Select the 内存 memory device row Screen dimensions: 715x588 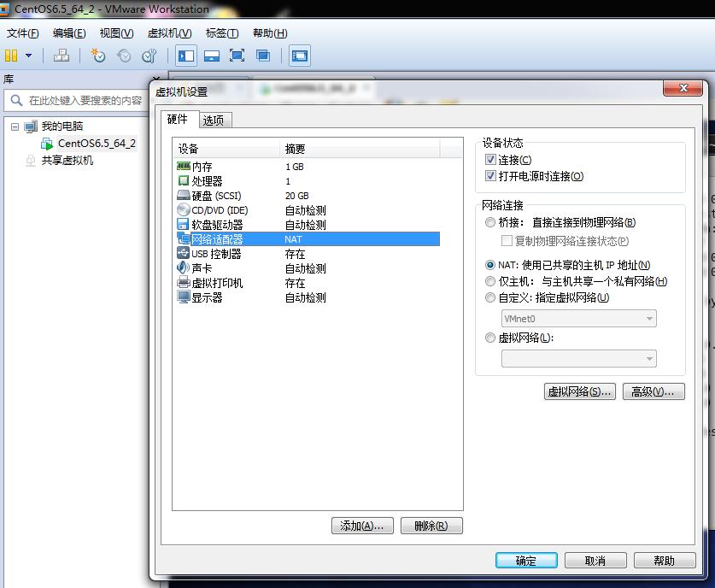coord(306,167)
